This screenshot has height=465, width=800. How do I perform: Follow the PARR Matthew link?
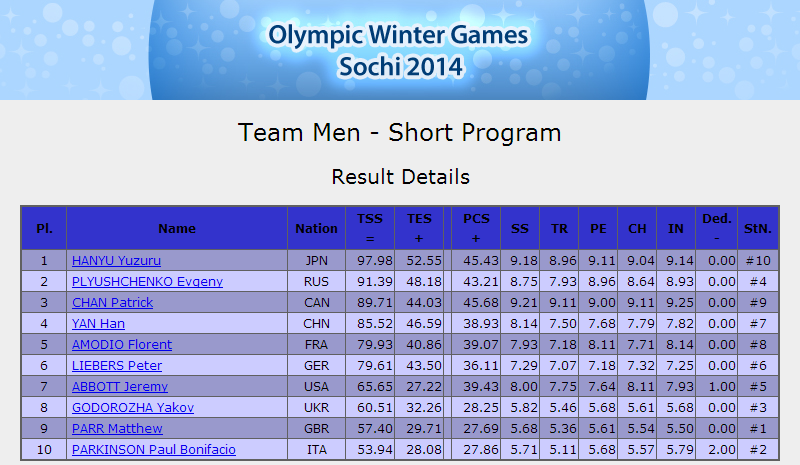pyautogui.click(x=117, y=428)
